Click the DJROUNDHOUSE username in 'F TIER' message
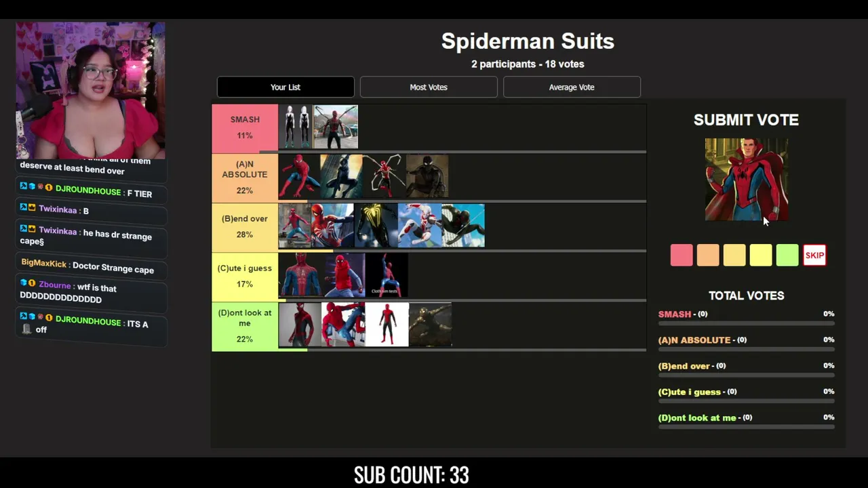 pos(88,191)
